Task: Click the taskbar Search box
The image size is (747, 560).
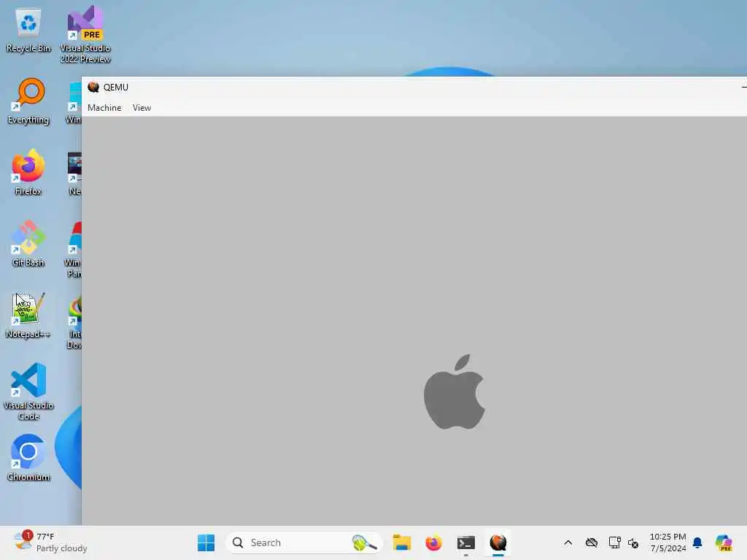Action: coord(304,542)
